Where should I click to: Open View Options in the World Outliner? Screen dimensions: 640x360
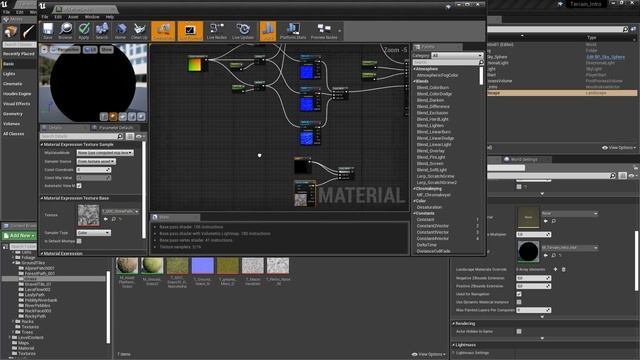(619, 148)
